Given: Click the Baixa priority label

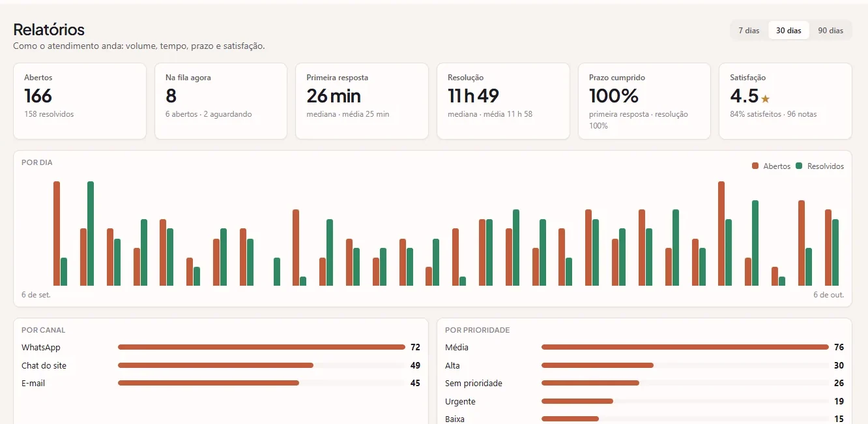Looking at the screenshot, I should coord(455,419).
